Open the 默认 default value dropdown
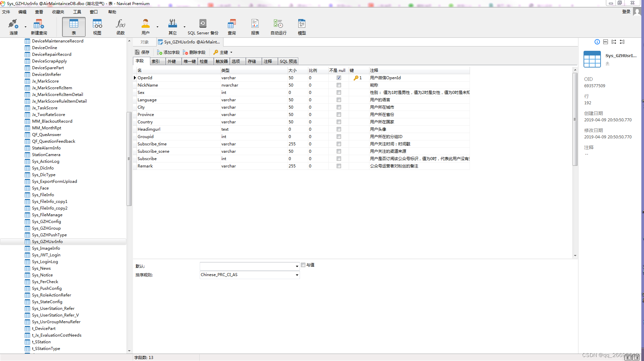The image size is (644, 361). [x=297, y=266]
